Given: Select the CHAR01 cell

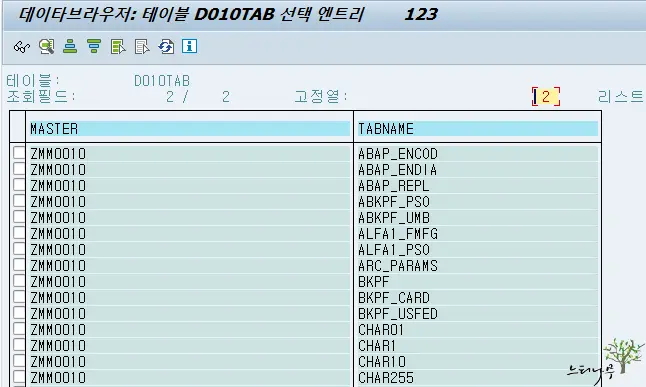Looking at the screenshot, I should (x=477, y=330).
